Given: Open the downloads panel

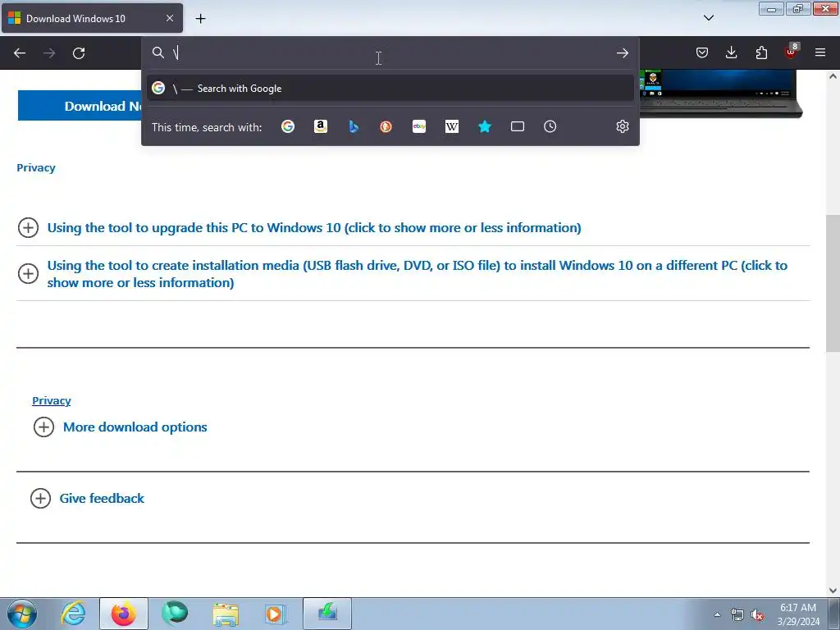Looking at the screenshot, I should 731,52.
